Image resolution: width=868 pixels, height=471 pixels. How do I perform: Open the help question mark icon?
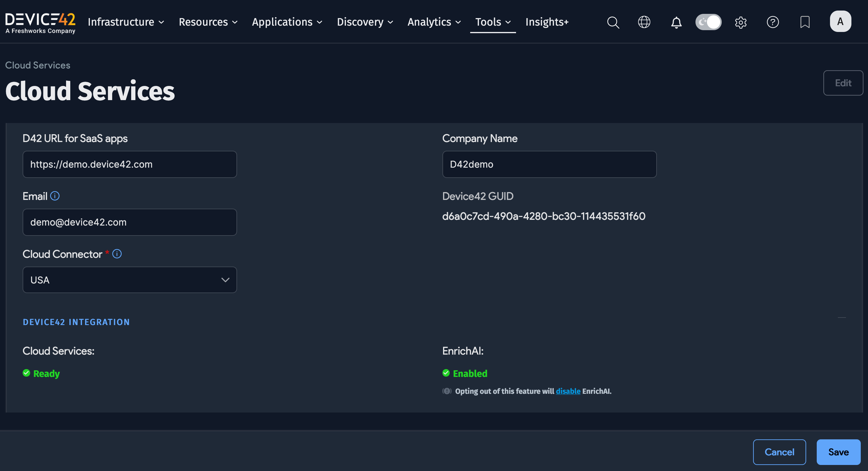[x=773, y=22]
